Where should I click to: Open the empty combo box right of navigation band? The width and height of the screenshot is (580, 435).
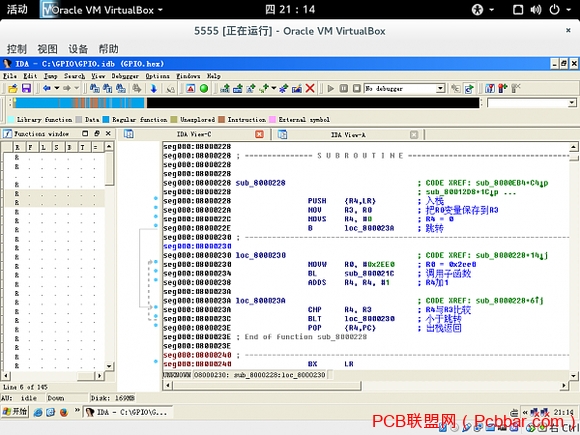pyautogui.click(x=532, y=103)
